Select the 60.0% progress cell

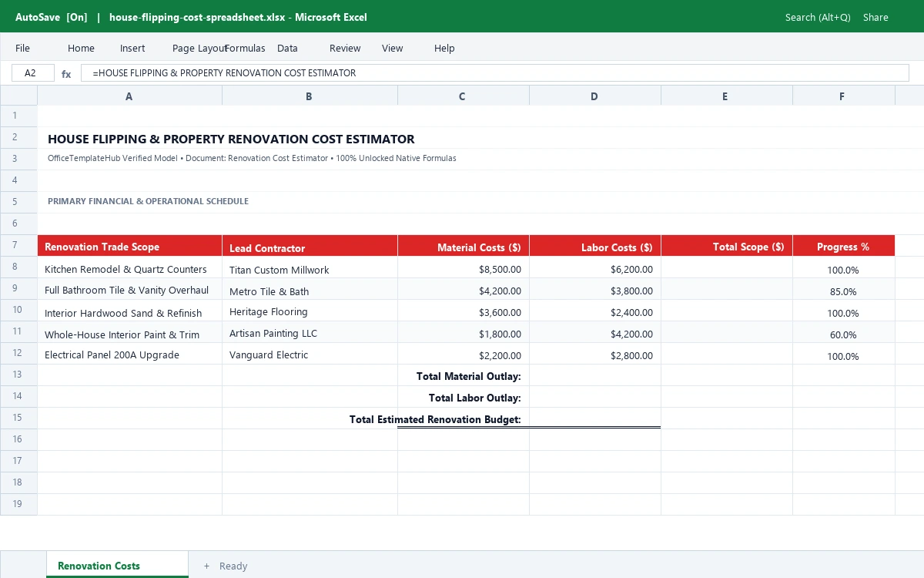coord(843,332)
